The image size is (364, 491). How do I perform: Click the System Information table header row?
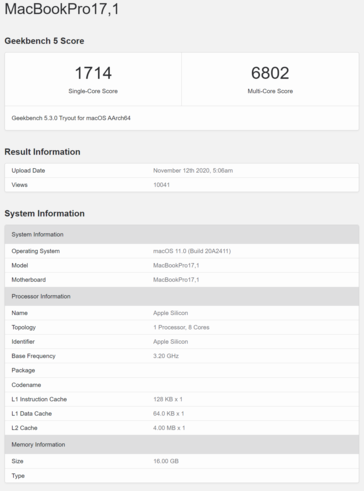pyautogui.click(x=182, y=234)
